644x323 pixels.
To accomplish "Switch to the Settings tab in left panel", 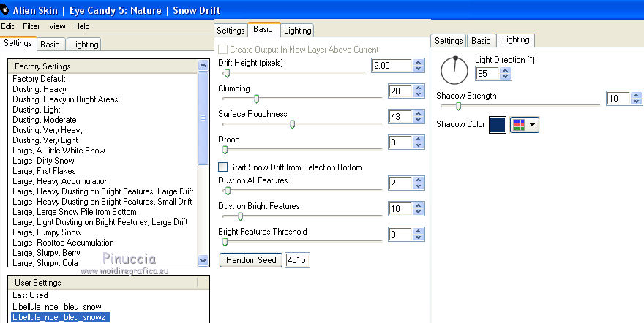I will 18,43.
